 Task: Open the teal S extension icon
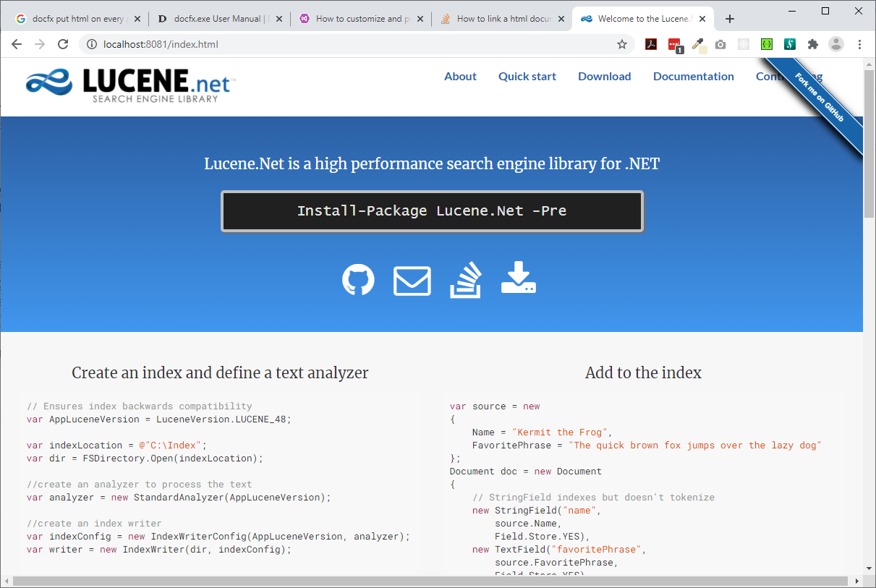point(790,44)
